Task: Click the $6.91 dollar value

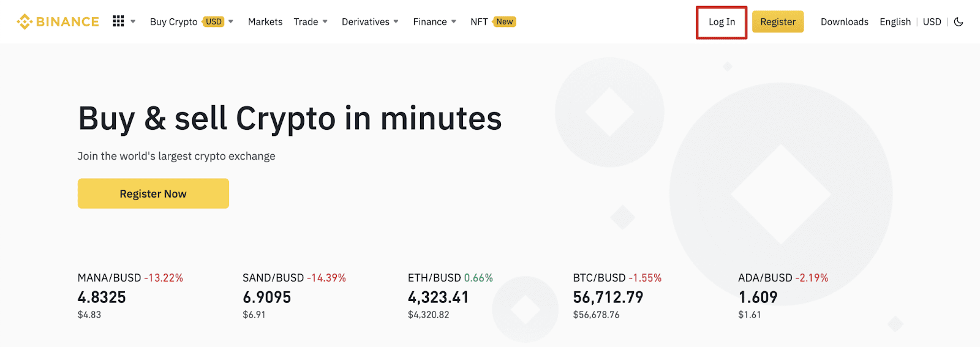Action: pos(254,315)
